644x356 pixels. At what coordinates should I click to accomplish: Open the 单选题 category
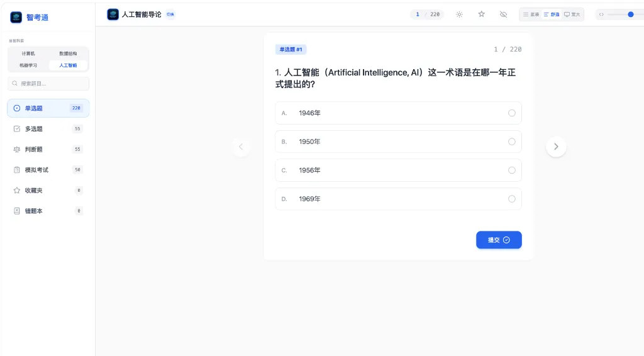48,108
